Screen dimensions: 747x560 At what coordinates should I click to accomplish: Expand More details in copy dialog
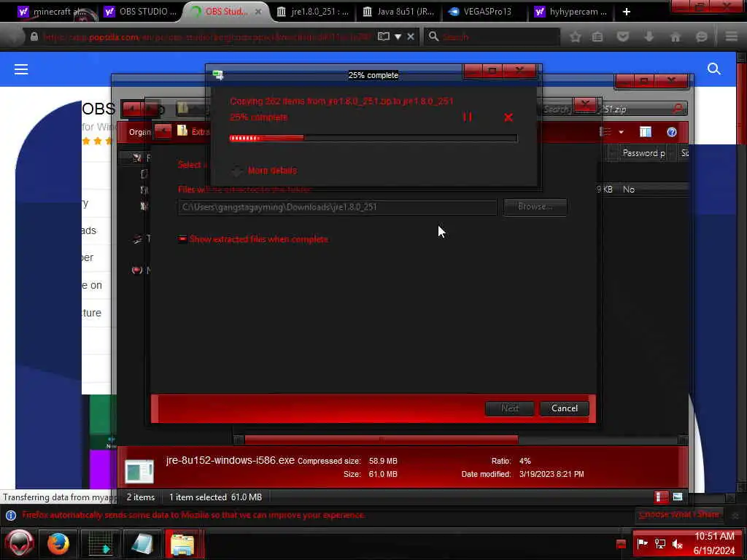(264, 171)
